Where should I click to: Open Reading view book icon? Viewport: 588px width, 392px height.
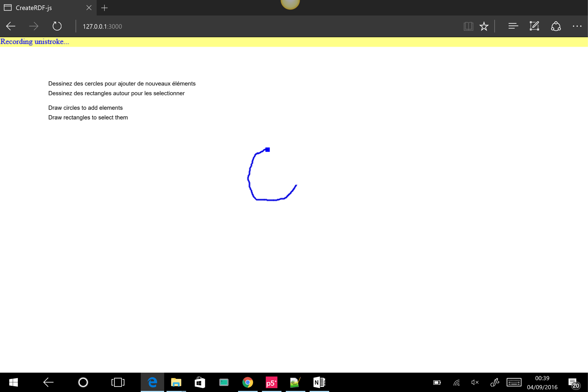[x=468, y=26]
